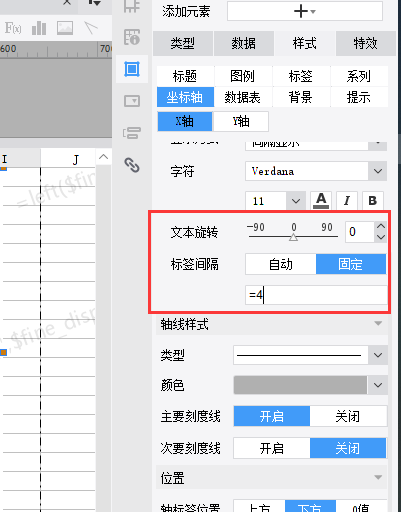Turn off minor tick marks 关闭

348,448
